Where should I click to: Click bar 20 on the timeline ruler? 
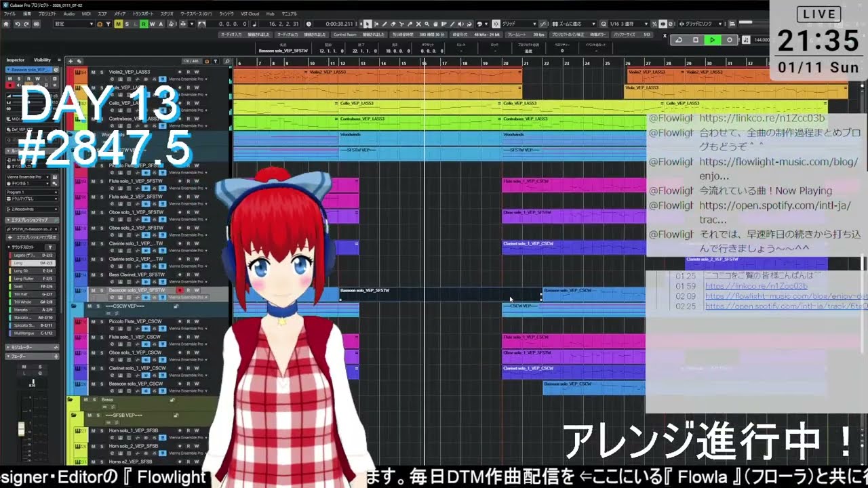point(505,63)
